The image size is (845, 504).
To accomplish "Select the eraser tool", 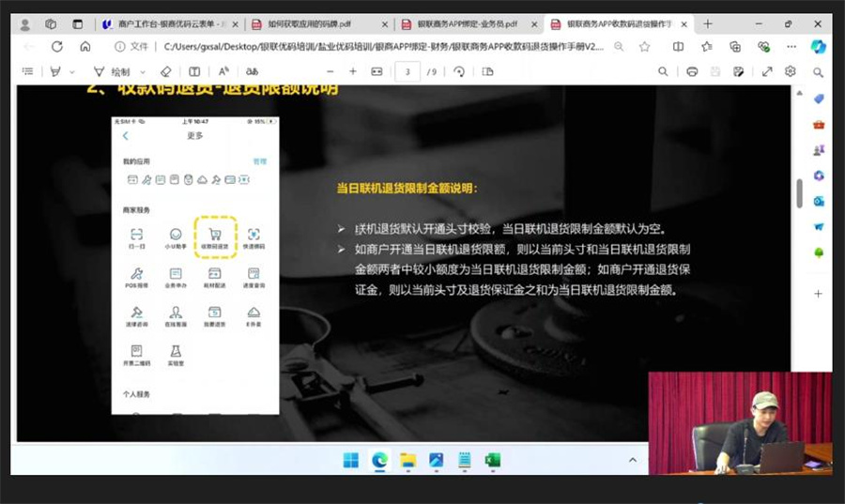I will click(166, 71).
